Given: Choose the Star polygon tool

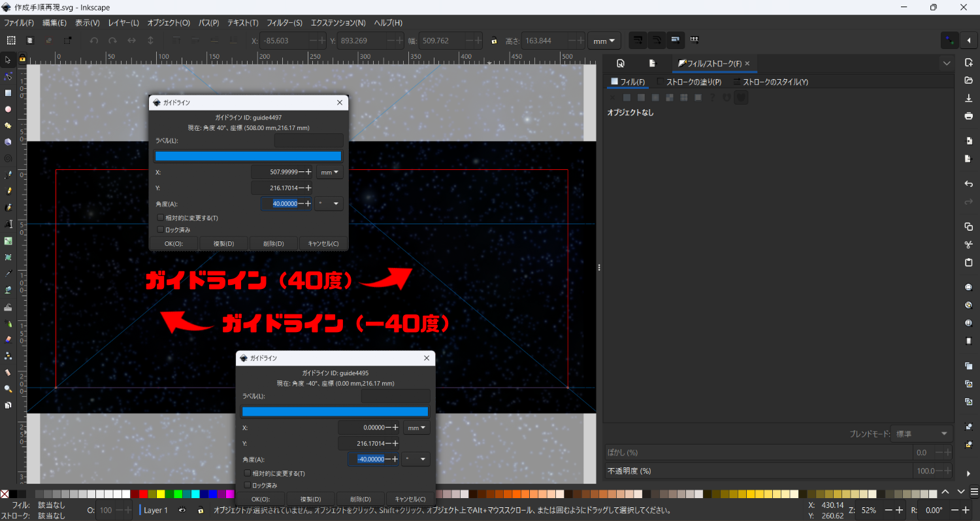Looking at the screenshot, I should click(8, 126).
